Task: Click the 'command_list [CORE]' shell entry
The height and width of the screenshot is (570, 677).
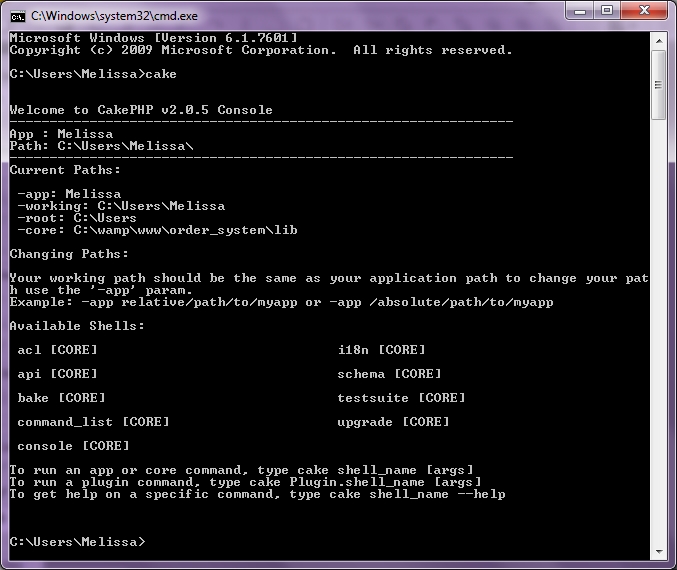Action: [93, 422]
